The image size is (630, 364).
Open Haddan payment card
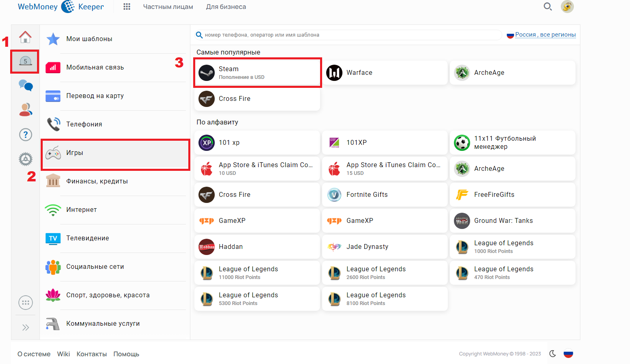[x=257, y=247]
